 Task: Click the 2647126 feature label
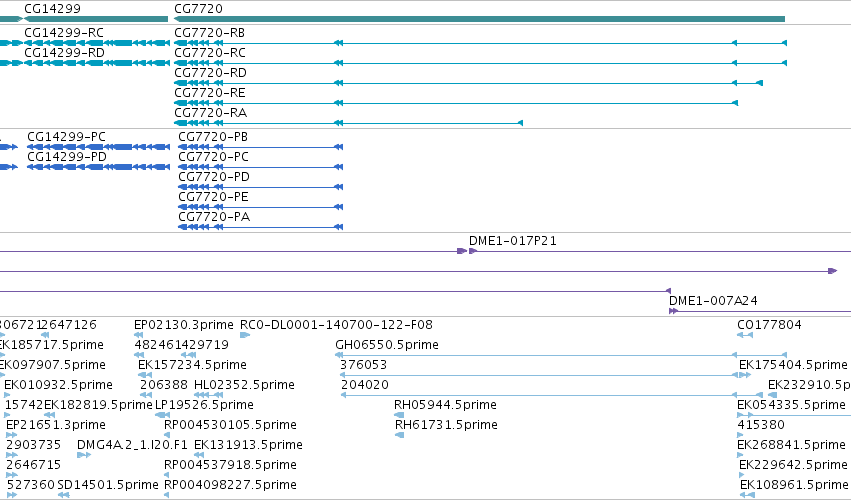click(x=69, y=325)
